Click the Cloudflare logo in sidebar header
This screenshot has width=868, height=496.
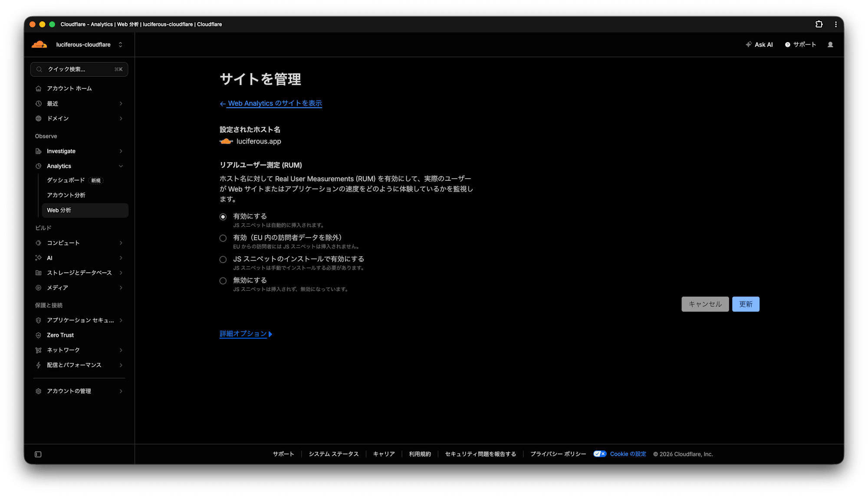point(39,45)
